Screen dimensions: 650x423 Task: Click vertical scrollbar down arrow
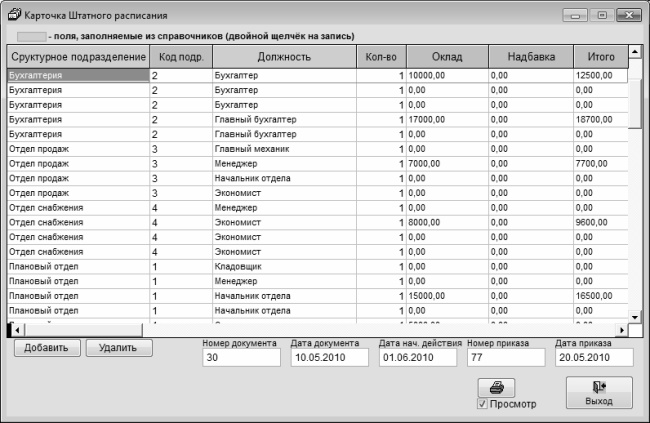pyautogui.click(x=635, y=313)
